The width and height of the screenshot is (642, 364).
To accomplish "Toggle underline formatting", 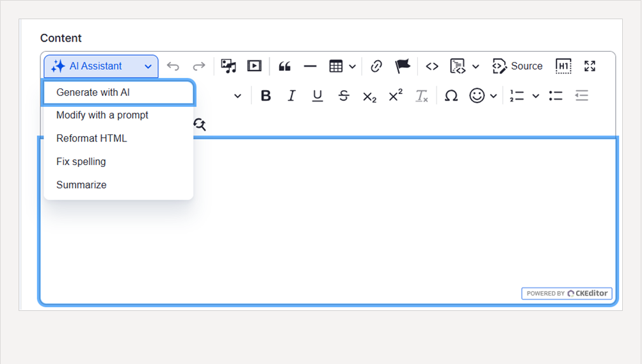I will pyautogui.click(x=317, y=96).
